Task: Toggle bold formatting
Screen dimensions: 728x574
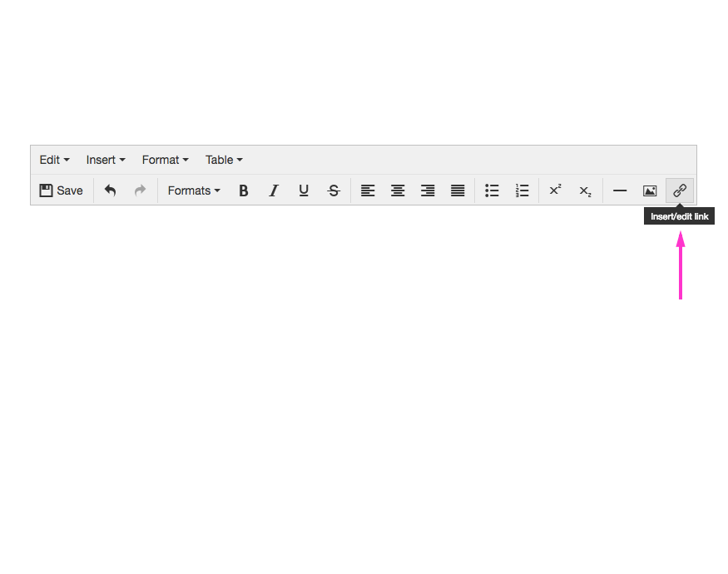Action: tap(244, 191)
